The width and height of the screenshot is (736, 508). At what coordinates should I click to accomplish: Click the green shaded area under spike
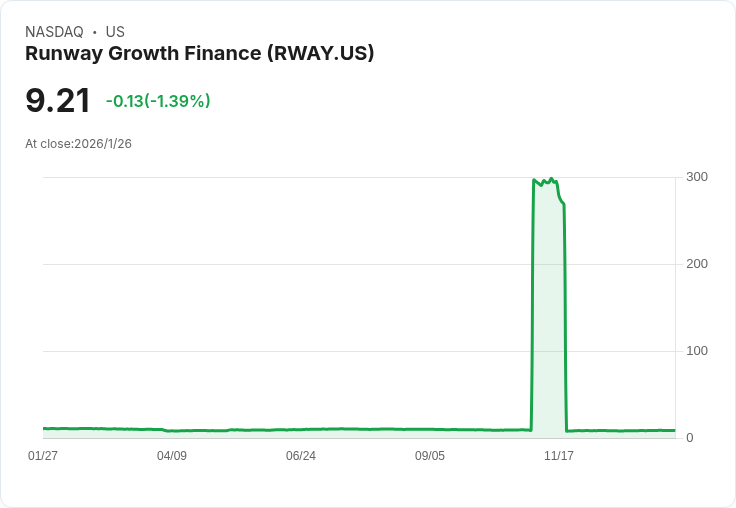pyautogui.click(x=548, y=320)
